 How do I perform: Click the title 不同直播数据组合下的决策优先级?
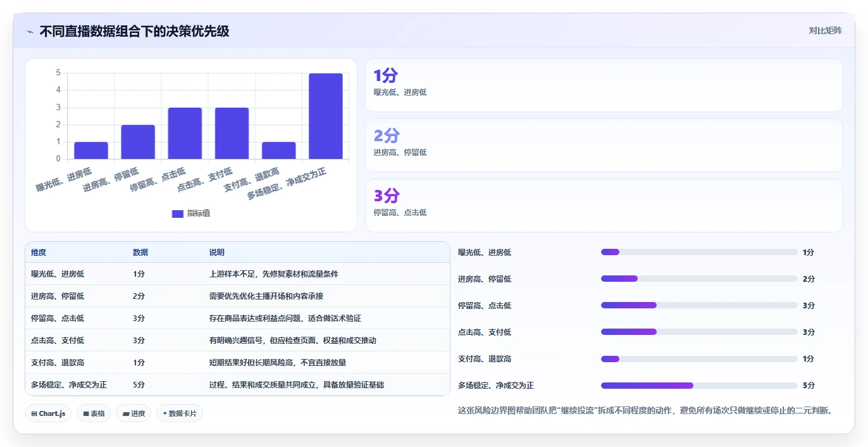pyautogui.click(x=134, y=31)
